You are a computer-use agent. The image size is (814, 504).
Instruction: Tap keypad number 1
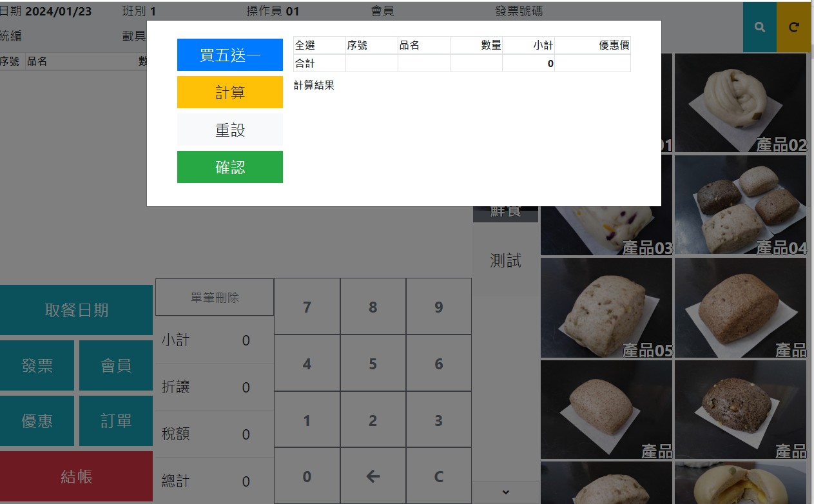point(307,420)
